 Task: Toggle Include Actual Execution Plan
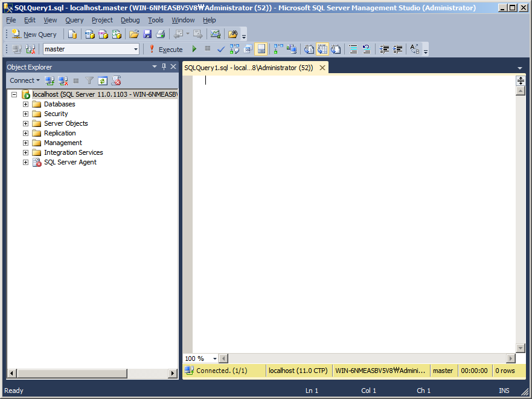(x=278, y=49)
